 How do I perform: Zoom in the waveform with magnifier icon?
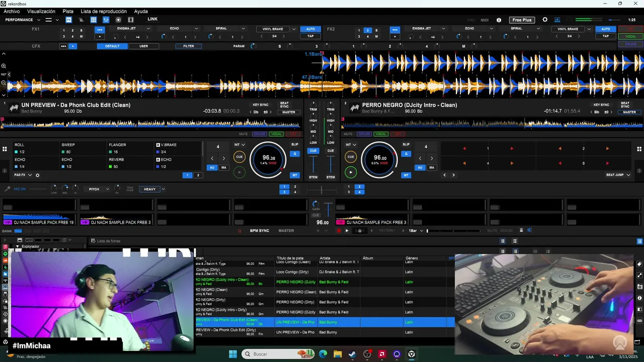(4, 66)
